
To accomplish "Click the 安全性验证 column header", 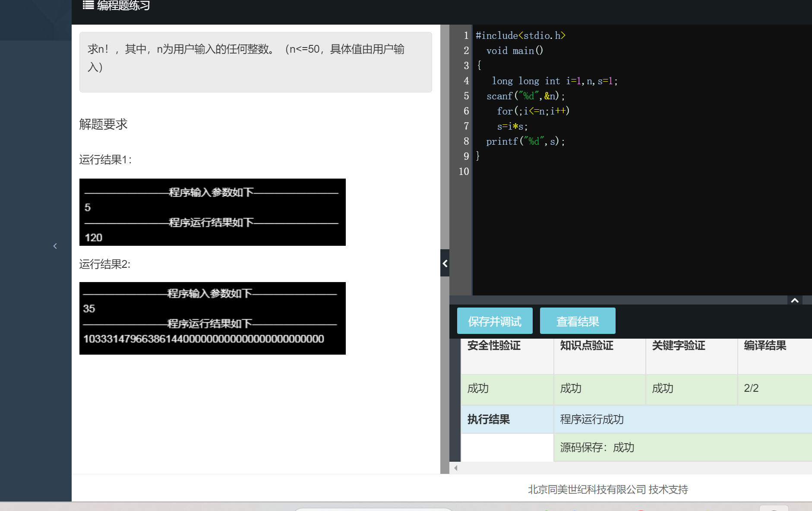I will coord(494,346).
